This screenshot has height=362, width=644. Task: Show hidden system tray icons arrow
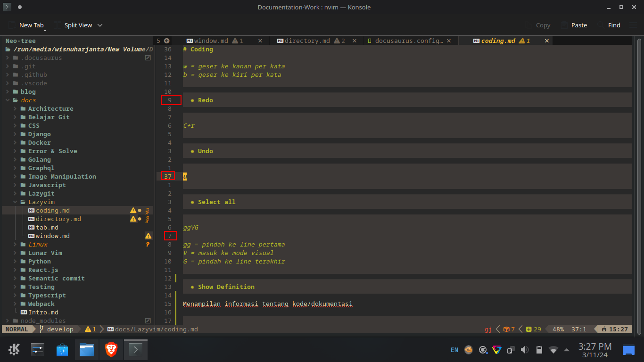pos(567,350)
